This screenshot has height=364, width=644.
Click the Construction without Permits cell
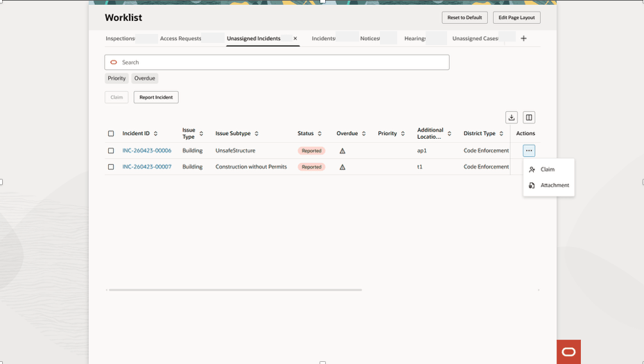tap(251, 167)
